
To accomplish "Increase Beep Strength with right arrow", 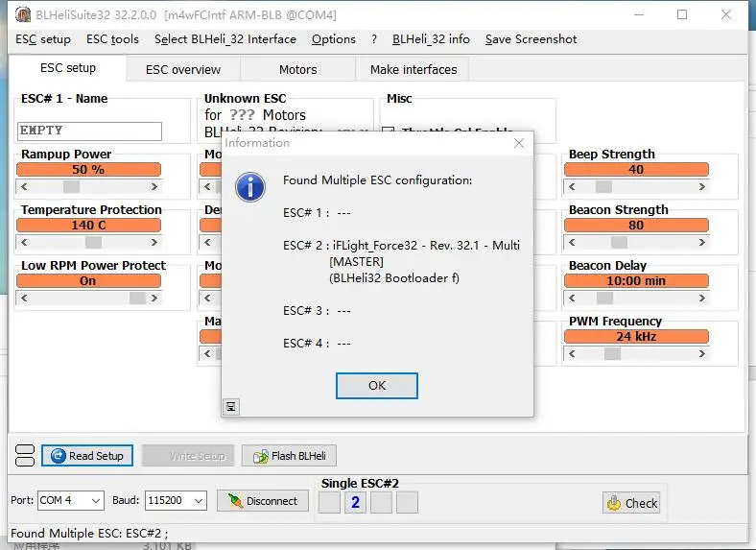I will [x=702, y=187].
